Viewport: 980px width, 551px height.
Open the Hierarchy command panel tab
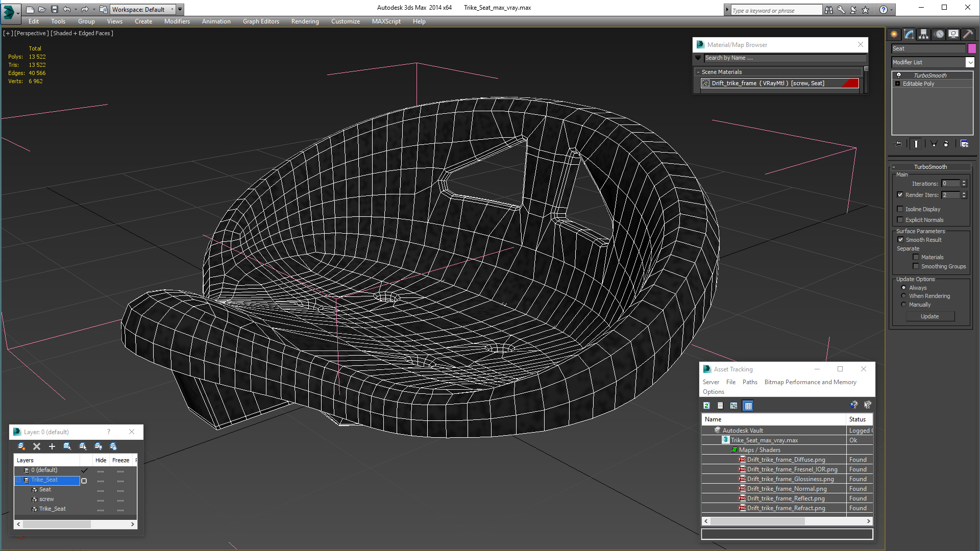point(924,34)
